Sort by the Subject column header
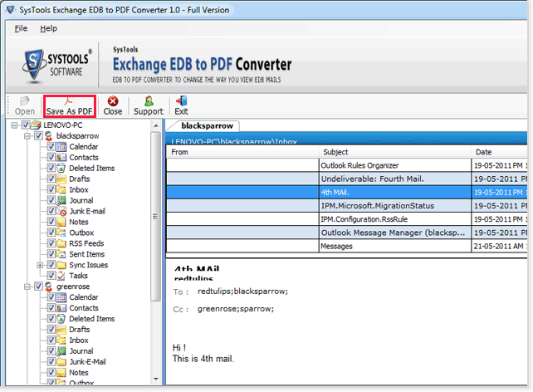 tap(395, 152)
